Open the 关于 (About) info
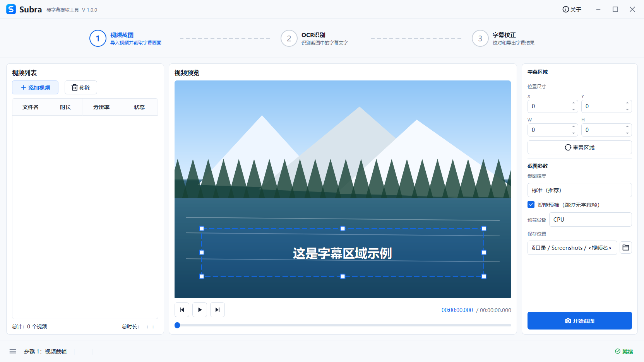644x362 pixels. (572, 9)
